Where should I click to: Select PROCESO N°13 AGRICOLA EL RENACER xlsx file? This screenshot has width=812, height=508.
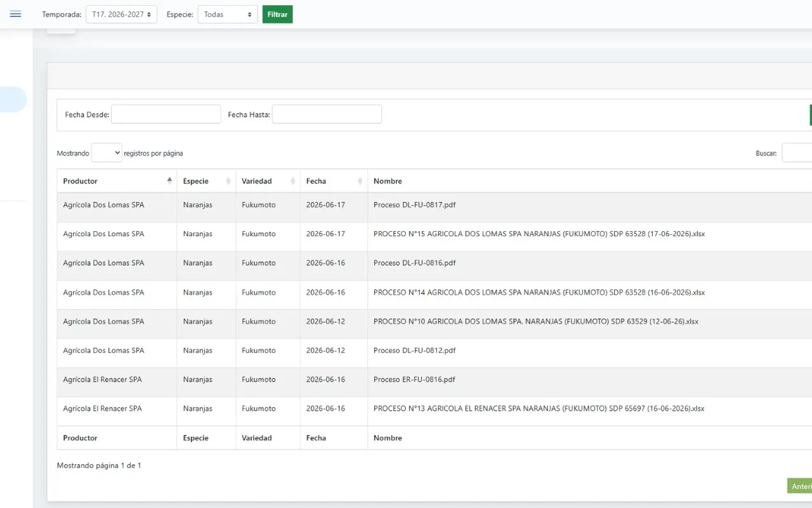[x=539, y=408]
